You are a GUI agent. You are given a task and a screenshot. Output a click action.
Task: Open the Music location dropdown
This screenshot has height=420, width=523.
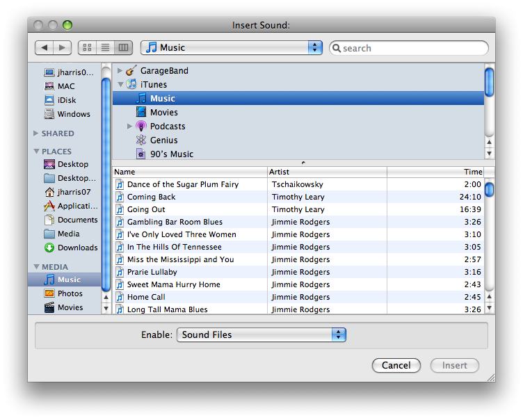(x=232, y=48)
